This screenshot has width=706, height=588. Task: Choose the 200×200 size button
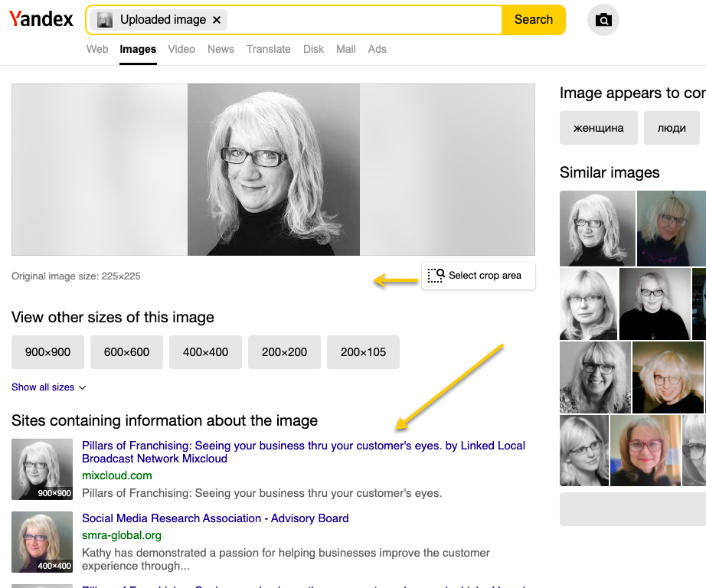coord(284,352)
